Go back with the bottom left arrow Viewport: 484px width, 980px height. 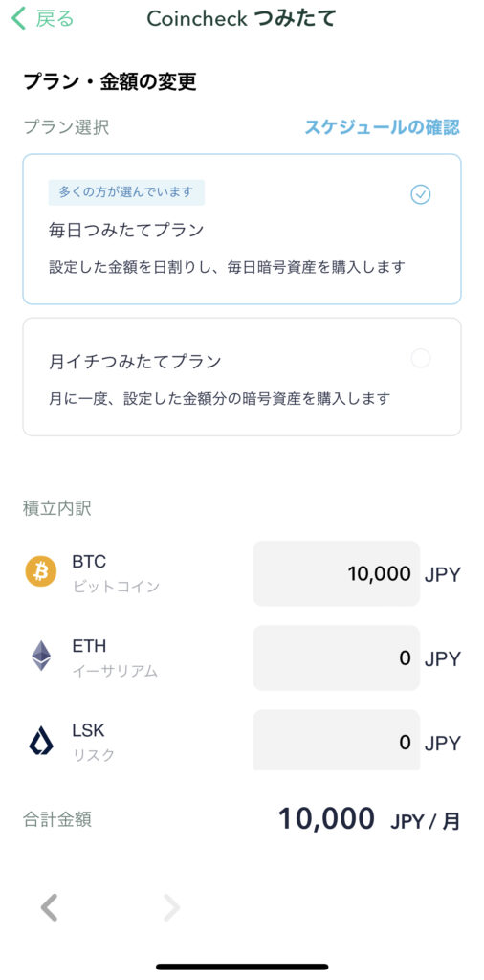pyautogui.click(x=50, y=907)
